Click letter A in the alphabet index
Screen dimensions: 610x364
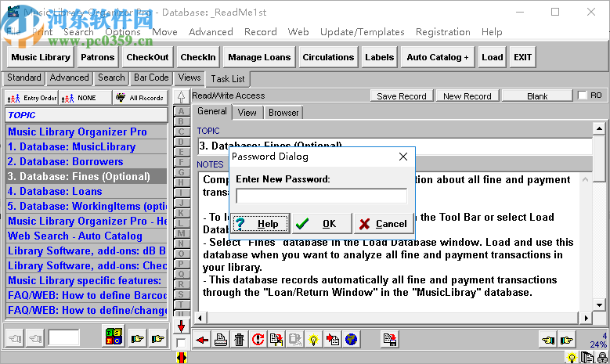pos(181,111)
